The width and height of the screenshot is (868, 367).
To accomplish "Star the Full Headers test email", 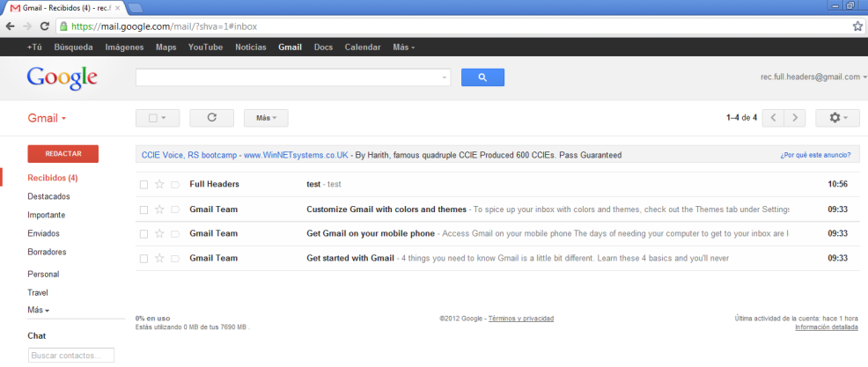I will tap(159, 184).
